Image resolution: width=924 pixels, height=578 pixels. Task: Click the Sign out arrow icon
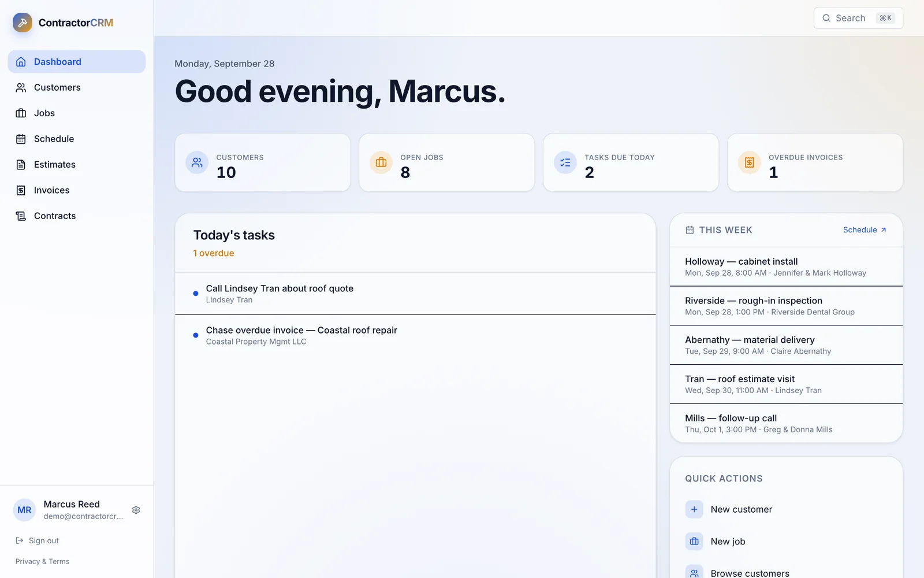[20, 540]
